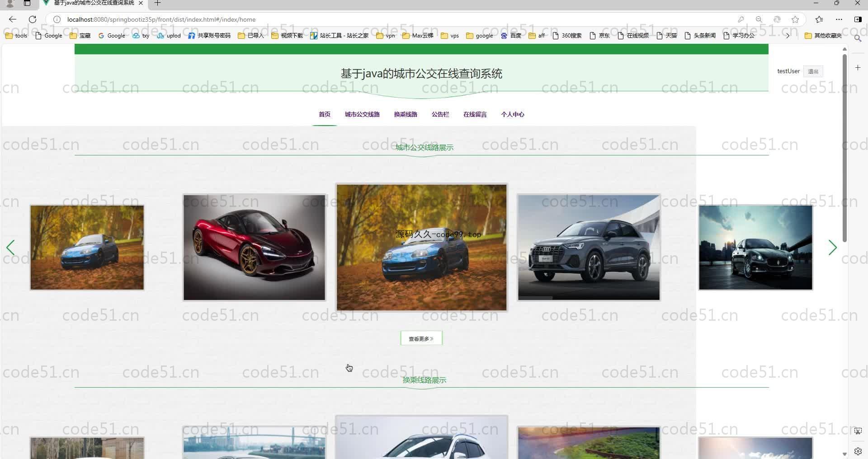868x459 pixels.
Task: Open the vpn bookmark folder
Action: click(386, 36)
